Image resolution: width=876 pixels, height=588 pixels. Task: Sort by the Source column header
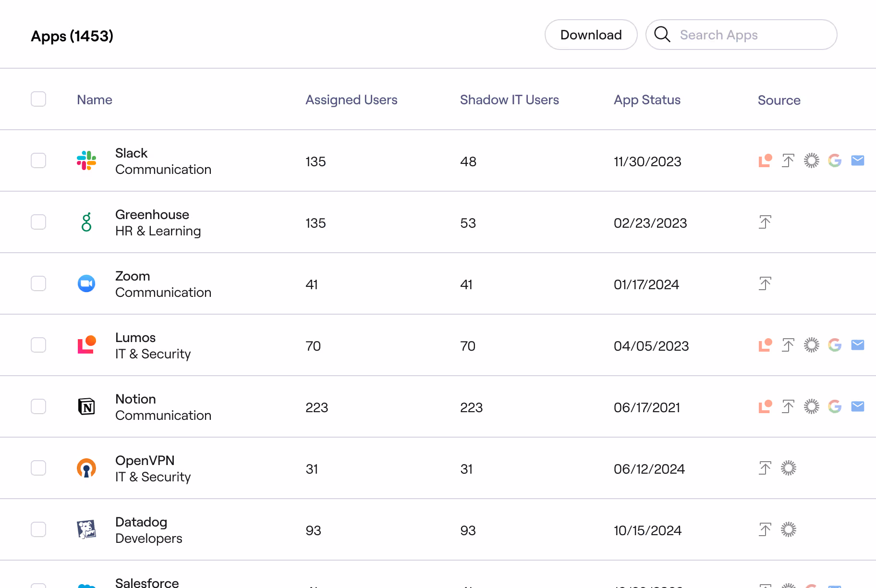pyautogui.click(x=779, y=100)
